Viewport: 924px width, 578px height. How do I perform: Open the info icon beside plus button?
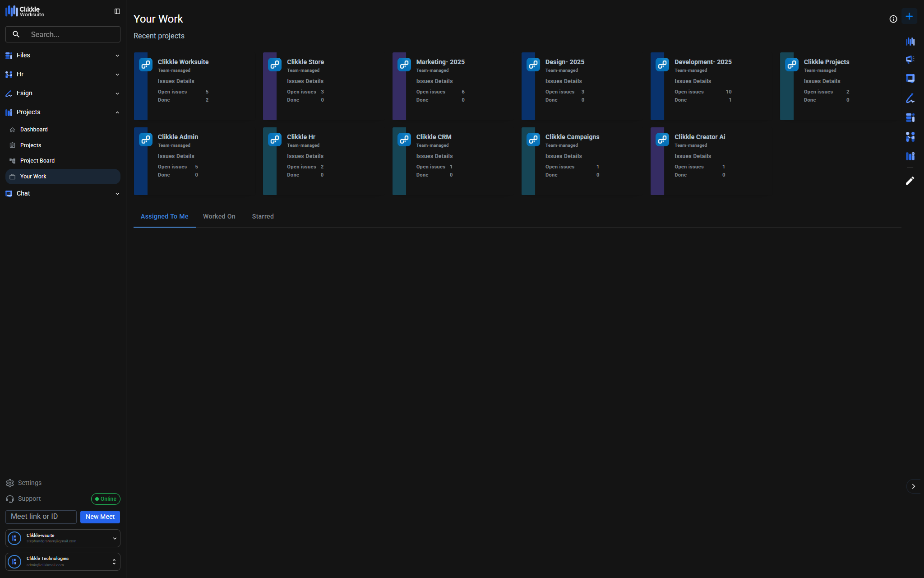pyautogui.click(x=893, y=19)
